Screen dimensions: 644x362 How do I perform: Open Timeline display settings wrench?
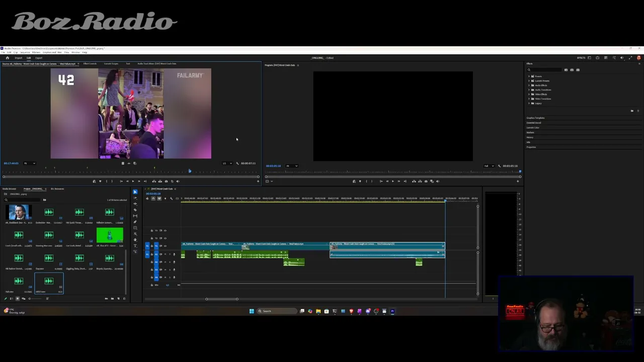[x=171, y=199]
